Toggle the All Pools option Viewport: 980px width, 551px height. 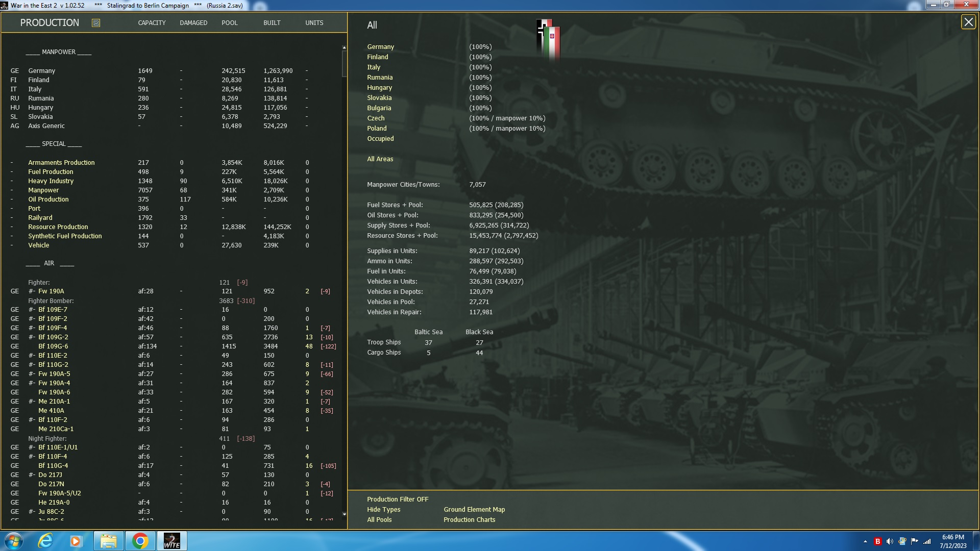[379, 520]
